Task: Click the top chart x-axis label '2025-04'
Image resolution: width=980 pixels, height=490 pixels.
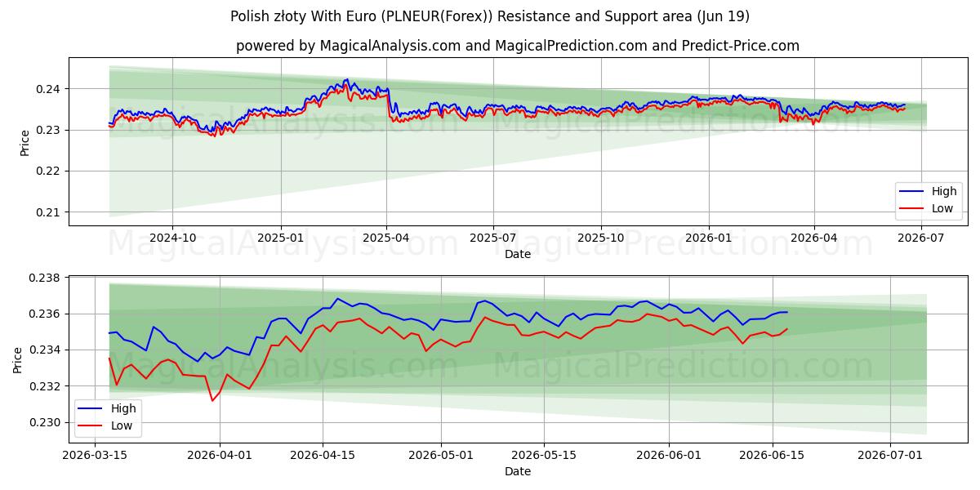Action: [x=386, y=238]
